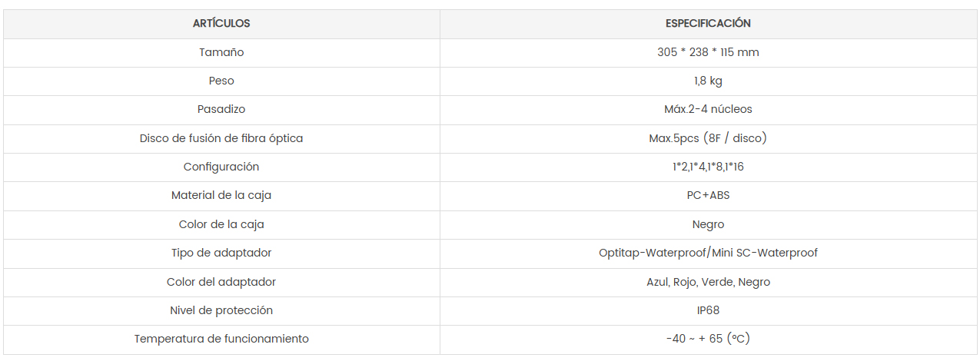Select the Material de la caja label

[221, 195]
